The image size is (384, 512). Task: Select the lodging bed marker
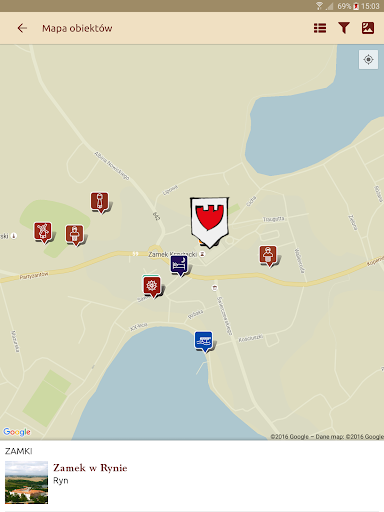(179, 266)
